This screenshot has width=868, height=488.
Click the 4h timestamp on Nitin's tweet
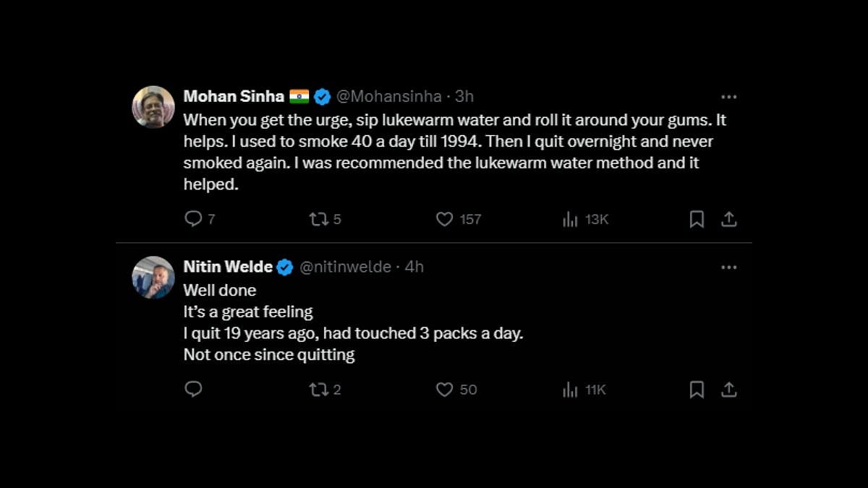pos(414,267)
